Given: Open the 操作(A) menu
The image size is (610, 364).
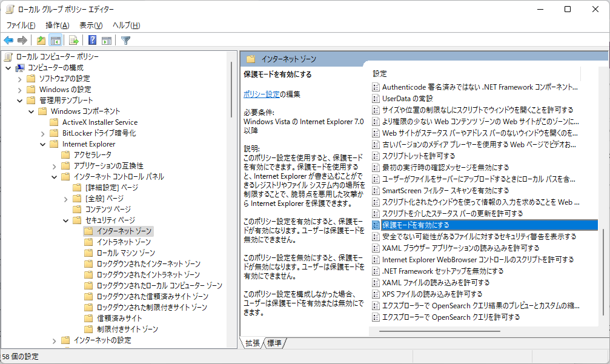Looking at the screenshot, I should [x=57, y=25].
